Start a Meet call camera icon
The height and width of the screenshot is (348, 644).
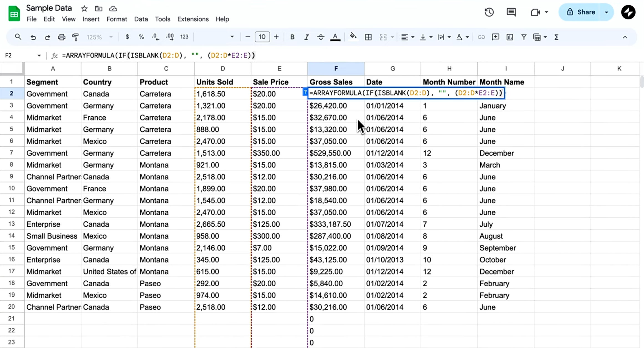(535, 12)
